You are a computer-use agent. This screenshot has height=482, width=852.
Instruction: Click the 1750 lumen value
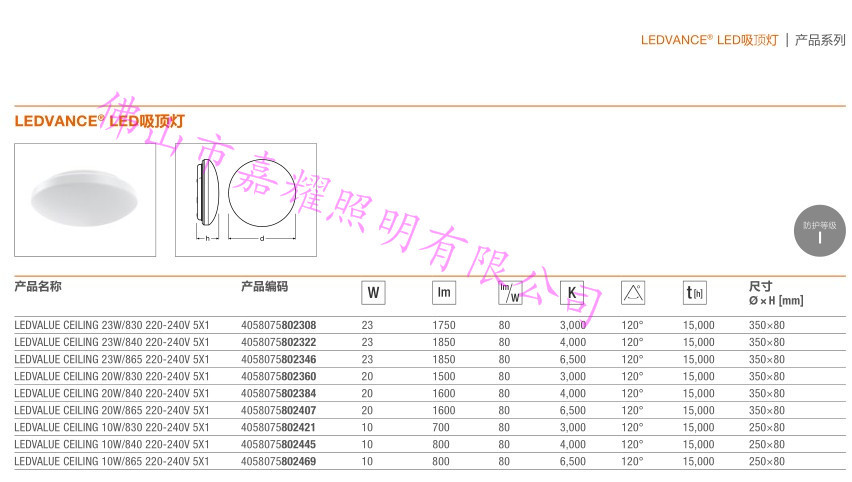click(x=444, y=325)
